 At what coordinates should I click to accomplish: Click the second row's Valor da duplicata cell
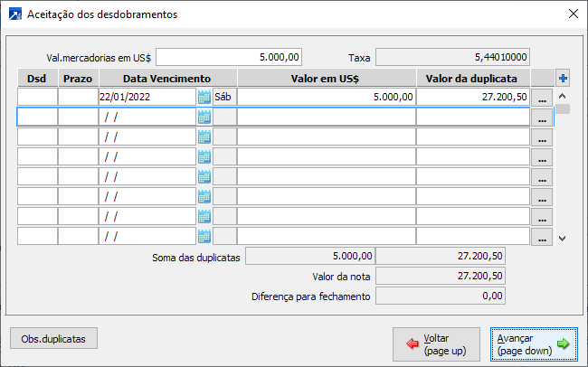point(473,117)
